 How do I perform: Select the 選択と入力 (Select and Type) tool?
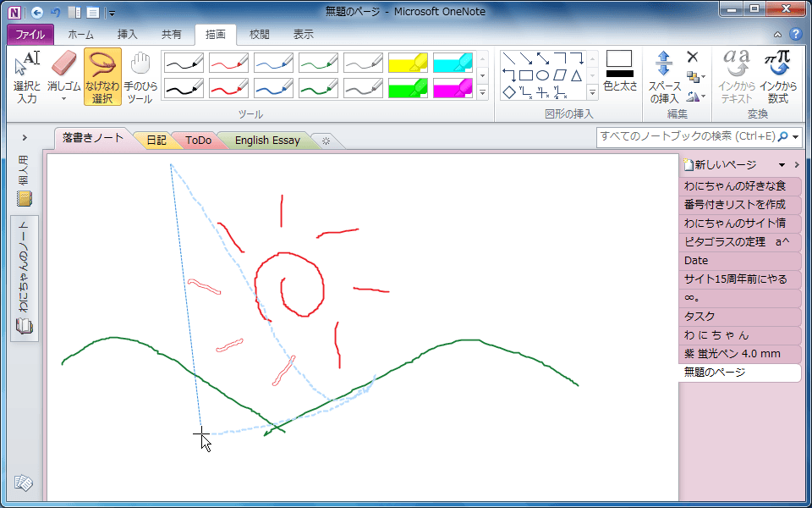(x=26, y=77)
